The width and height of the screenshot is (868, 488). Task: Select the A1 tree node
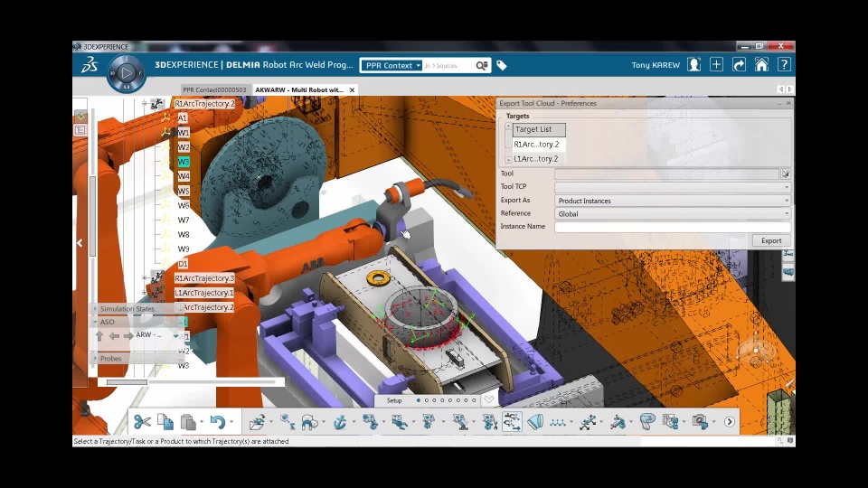click(183, 117)
